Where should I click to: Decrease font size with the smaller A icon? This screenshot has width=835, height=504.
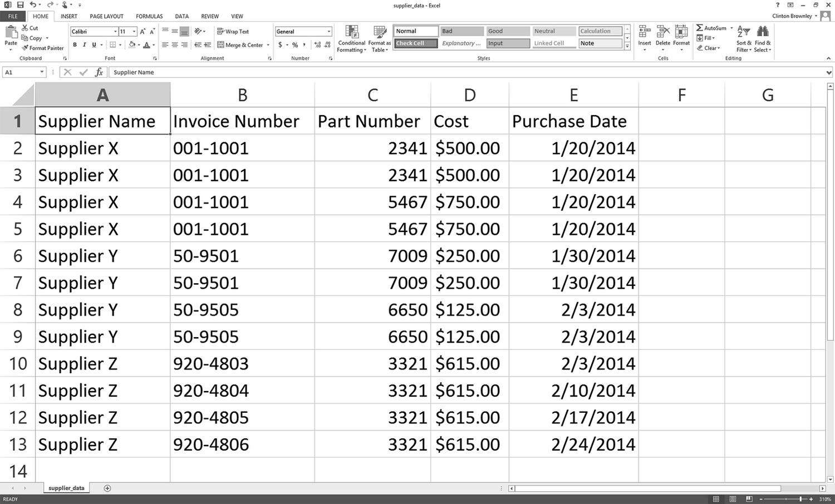(152, 32)
